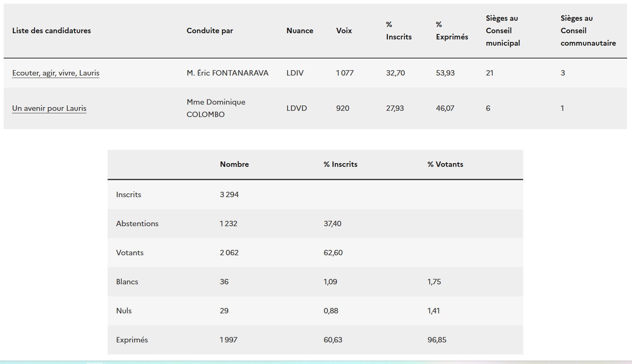
Task: Click the 'Sièges au Conseil municipal' header
Action: (x=502, y=31)
